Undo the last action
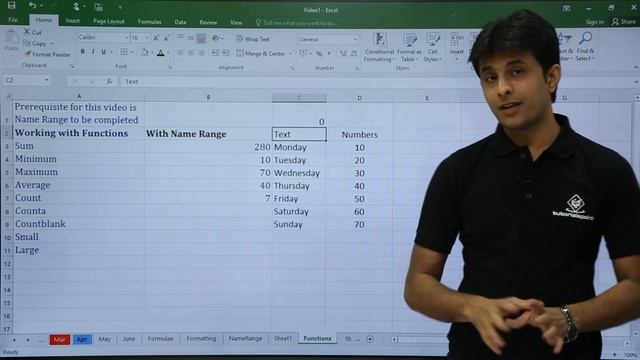 [33, 5]
